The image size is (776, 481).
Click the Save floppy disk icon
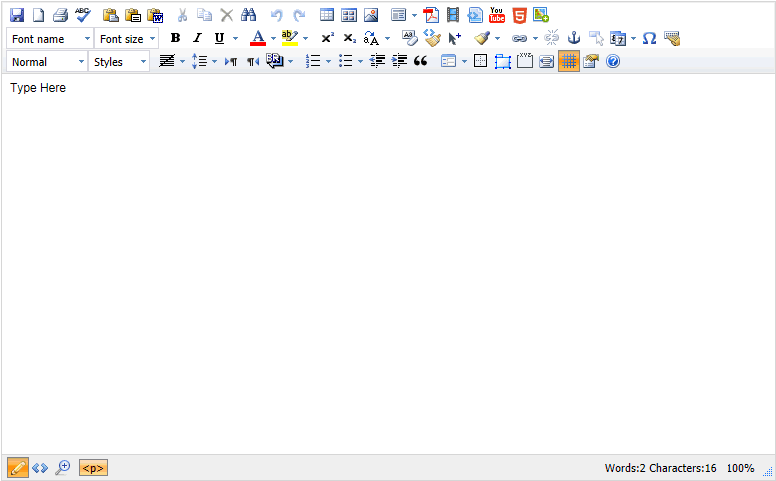[x=17, y=15]
